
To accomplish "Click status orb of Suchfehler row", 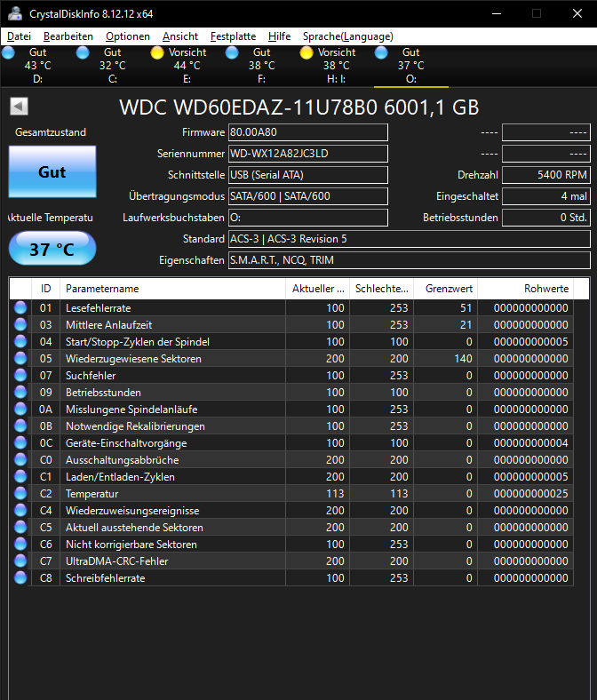I will (x=20, y=375).
